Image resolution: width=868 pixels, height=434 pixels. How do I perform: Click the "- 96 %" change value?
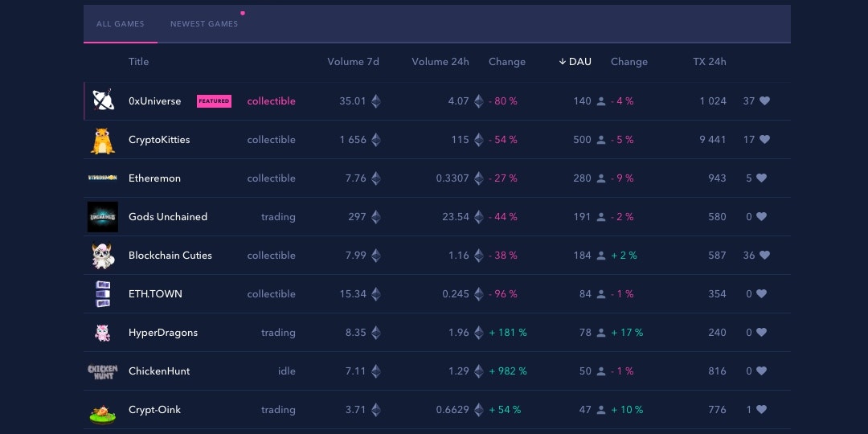(x=502, y=294)
